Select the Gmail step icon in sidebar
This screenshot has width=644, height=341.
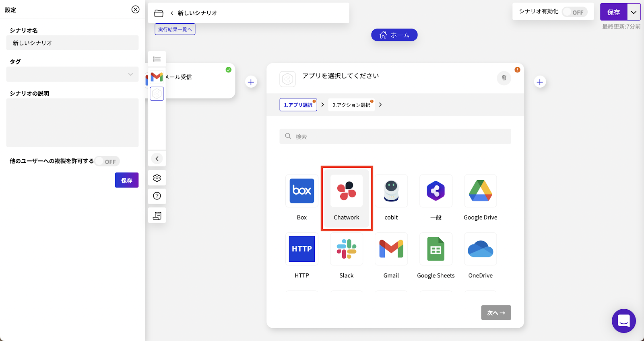coord(157,77)
